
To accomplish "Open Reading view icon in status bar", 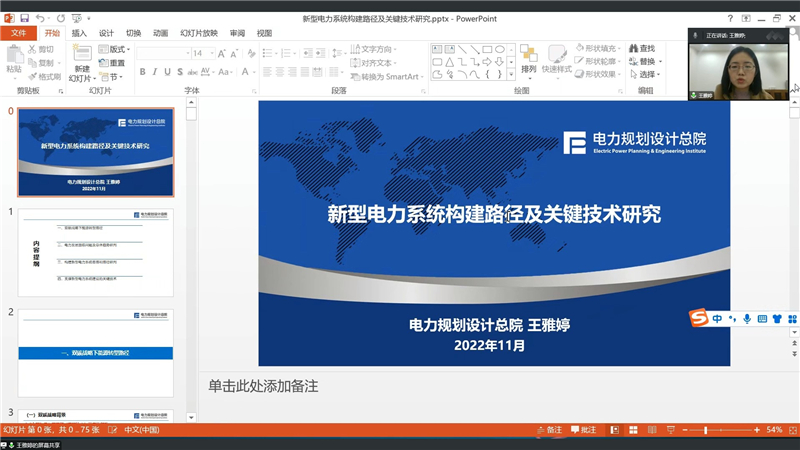I will [652, 430].
